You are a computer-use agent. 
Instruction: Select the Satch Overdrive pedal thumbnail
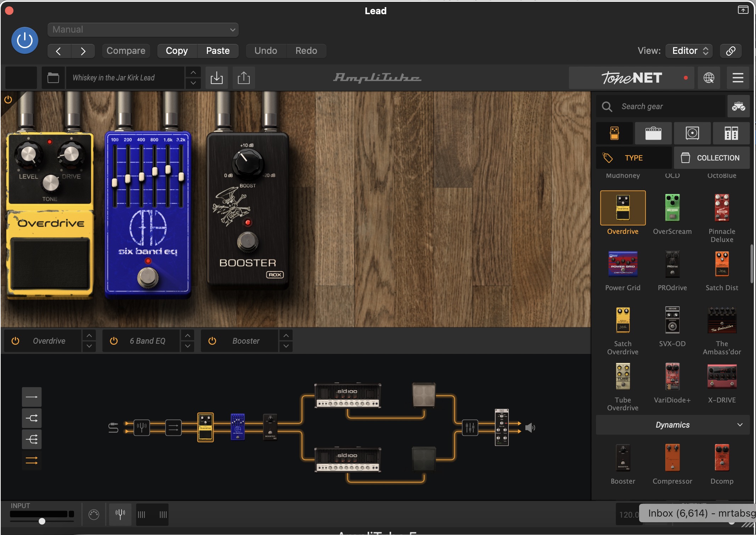(x=623, y=320)
